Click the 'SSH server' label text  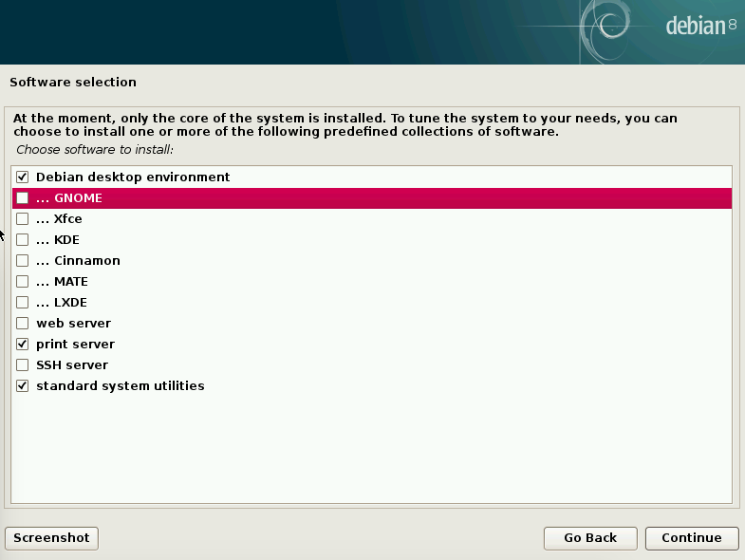click(72, 365)
